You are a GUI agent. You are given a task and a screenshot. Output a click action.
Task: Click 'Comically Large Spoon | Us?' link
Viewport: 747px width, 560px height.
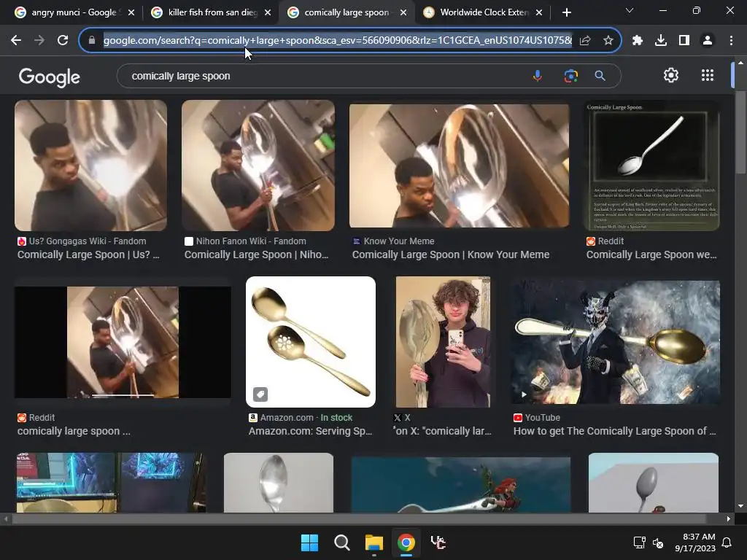pyautogui.click(x=88, y=254)
